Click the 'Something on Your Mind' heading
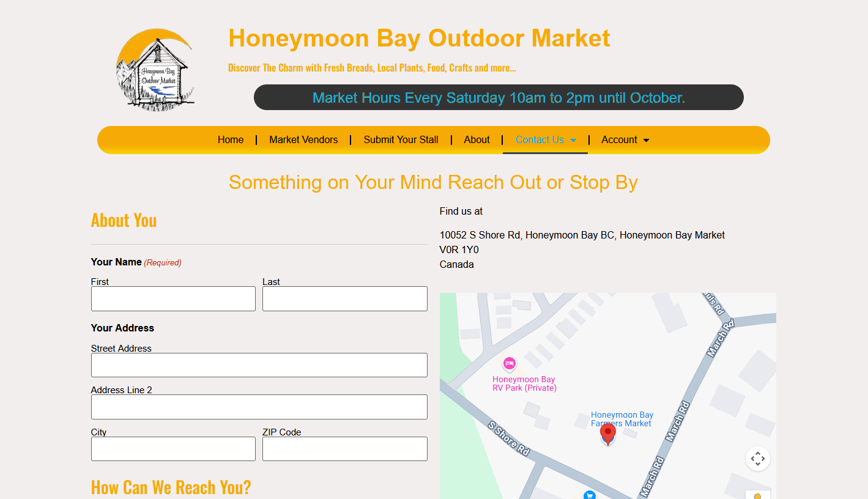 click(x=433, y=182)
